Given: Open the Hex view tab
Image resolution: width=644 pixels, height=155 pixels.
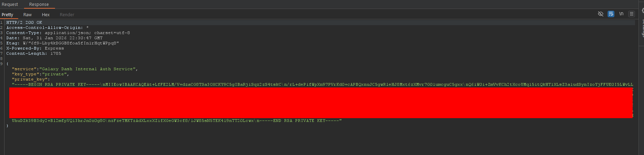Looking at the screenshot, I should pyautogui.click(x=46, y=14).
